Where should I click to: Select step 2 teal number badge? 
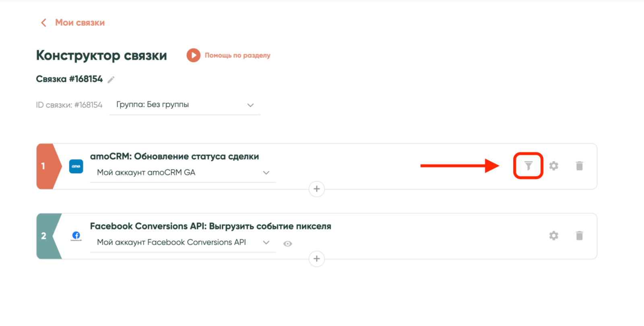click(44, 236)
